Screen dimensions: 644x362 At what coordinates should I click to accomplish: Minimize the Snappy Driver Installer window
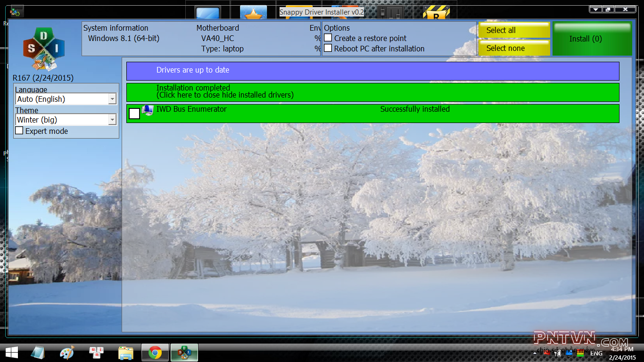tap(596, 9)
